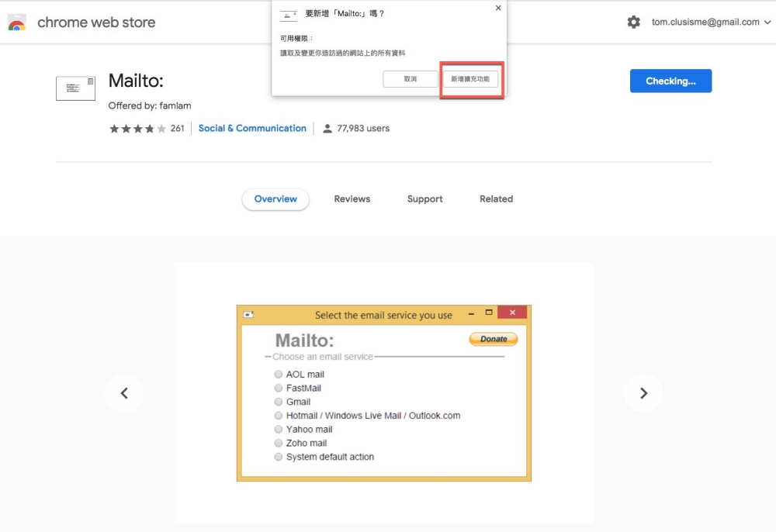Close the add-extension dialog with the X
This screenshot has width=776, height=532.
click(498, 8)
